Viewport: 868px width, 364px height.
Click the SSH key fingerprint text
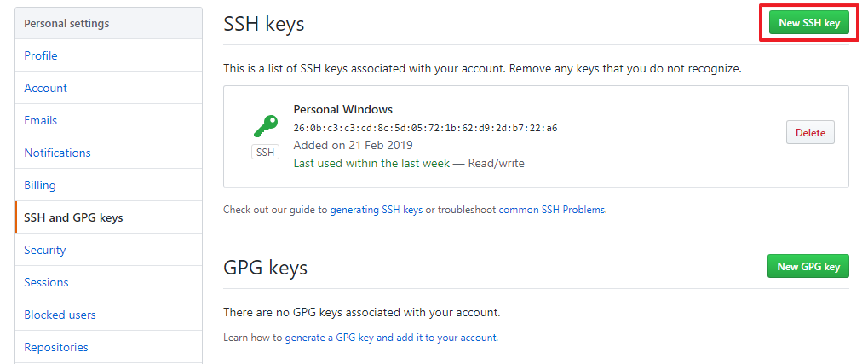point(425,128)
